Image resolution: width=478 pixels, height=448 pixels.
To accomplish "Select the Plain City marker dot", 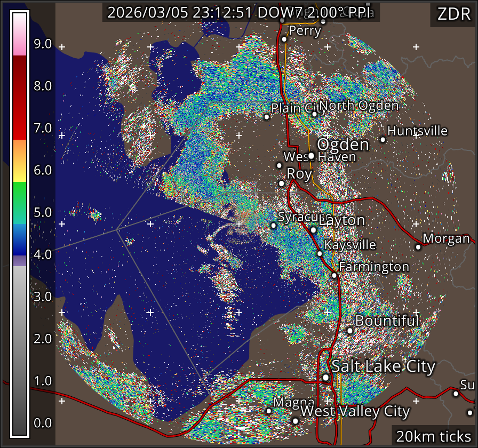I will click(267, 117).
